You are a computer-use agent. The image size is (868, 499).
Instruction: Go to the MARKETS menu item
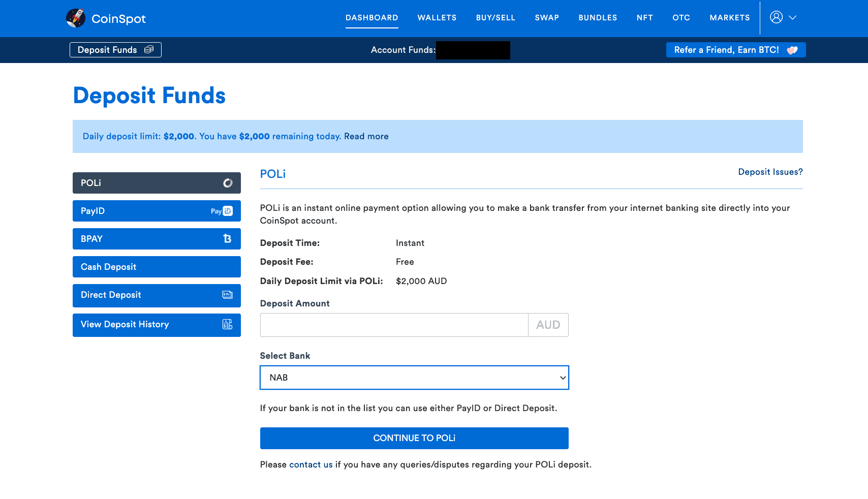click(729, 17)
